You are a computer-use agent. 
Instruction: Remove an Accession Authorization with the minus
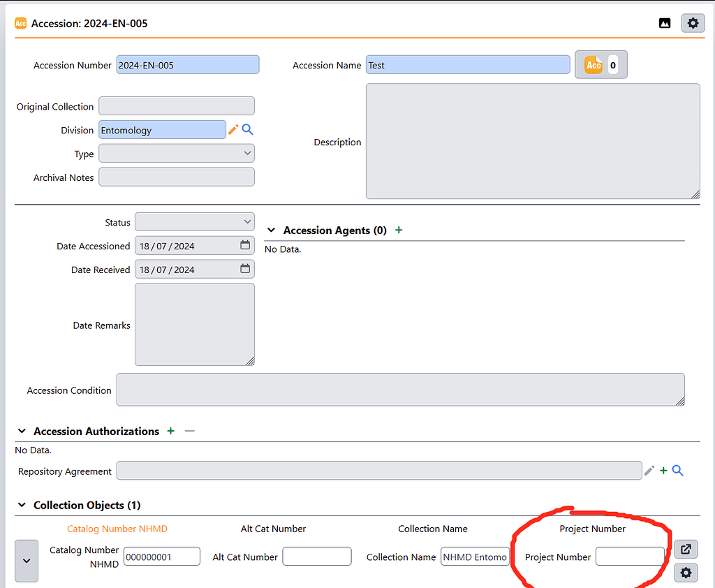[189, 431]
